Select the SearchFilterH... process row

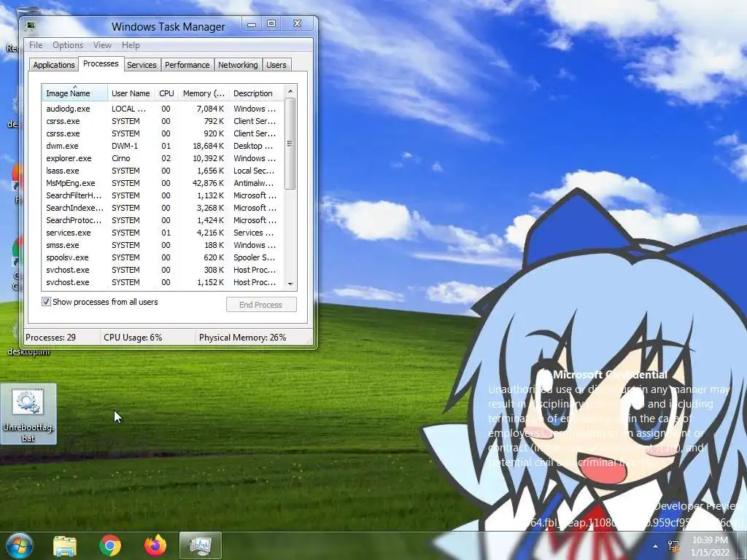tap(163, 195)
